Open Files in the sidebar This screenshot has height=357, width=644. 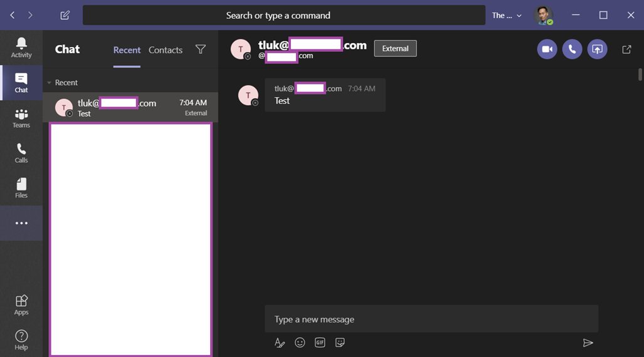[x=21, y=189]
